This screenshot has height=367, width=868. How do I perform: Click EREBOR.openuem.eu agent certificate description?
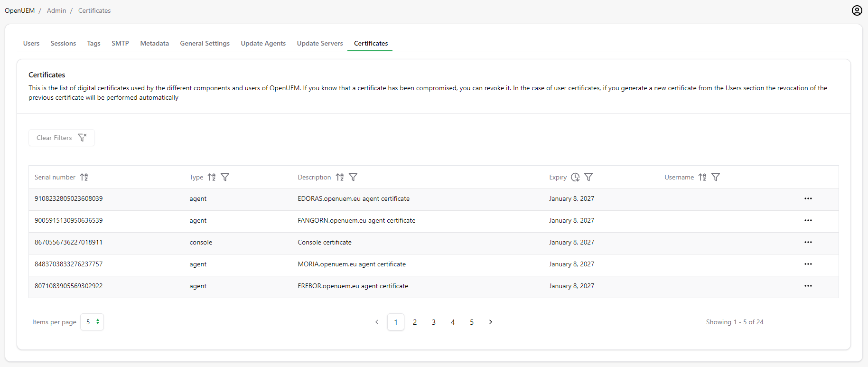353,286
